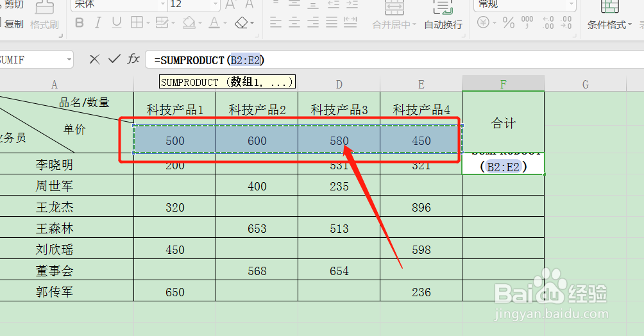The height and width of the screenshot is (336, 644).
Task: Open the font name (宋体) dropdown
Action: coord(163,4)
